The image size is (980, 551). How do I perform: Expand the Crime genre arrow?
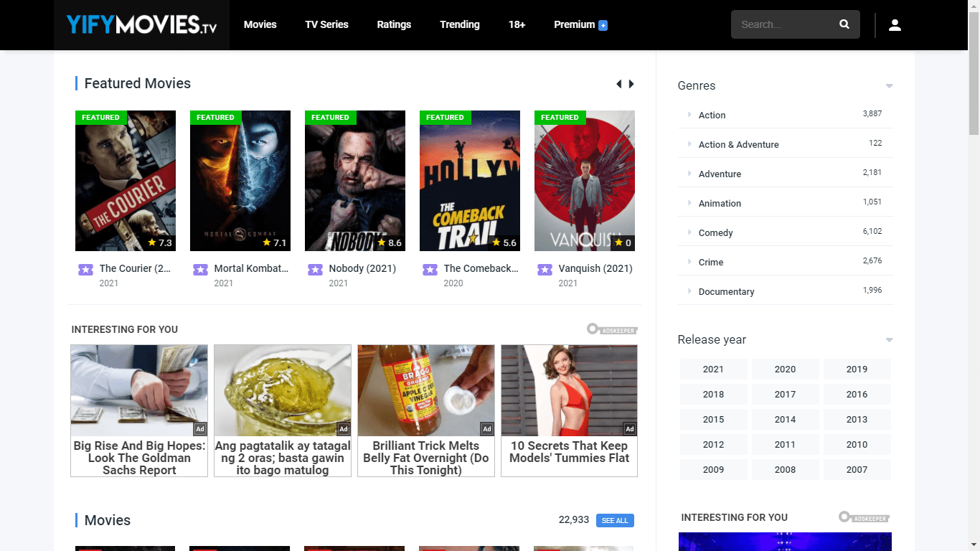point(689,262)
